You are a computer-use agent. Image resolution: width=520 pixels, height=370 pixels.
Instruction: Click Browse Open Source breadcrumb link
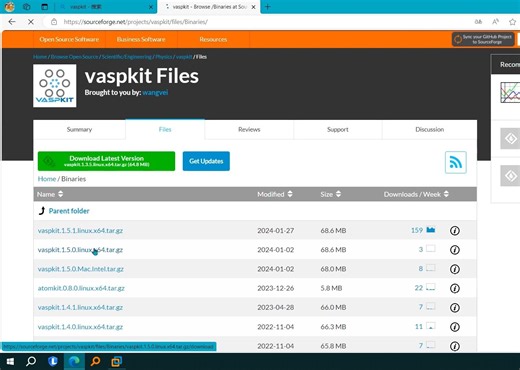click(74, 57)
